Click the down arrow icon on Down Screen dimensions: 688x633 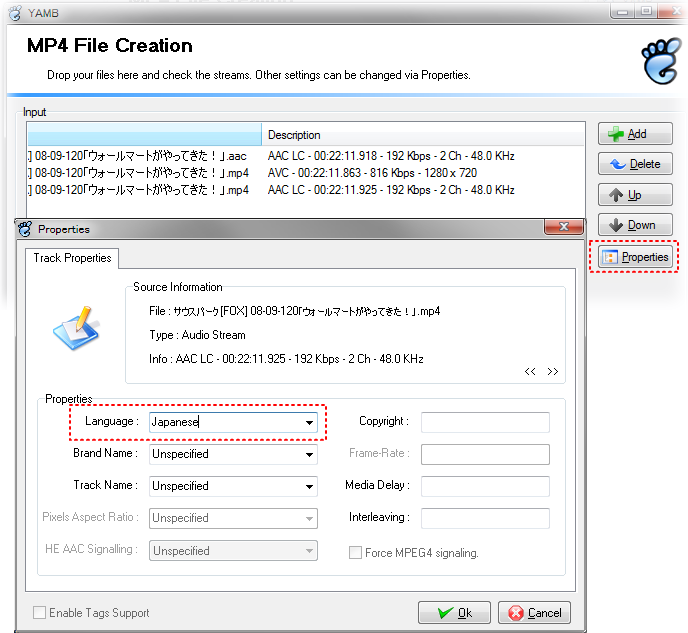coord(616,225)
